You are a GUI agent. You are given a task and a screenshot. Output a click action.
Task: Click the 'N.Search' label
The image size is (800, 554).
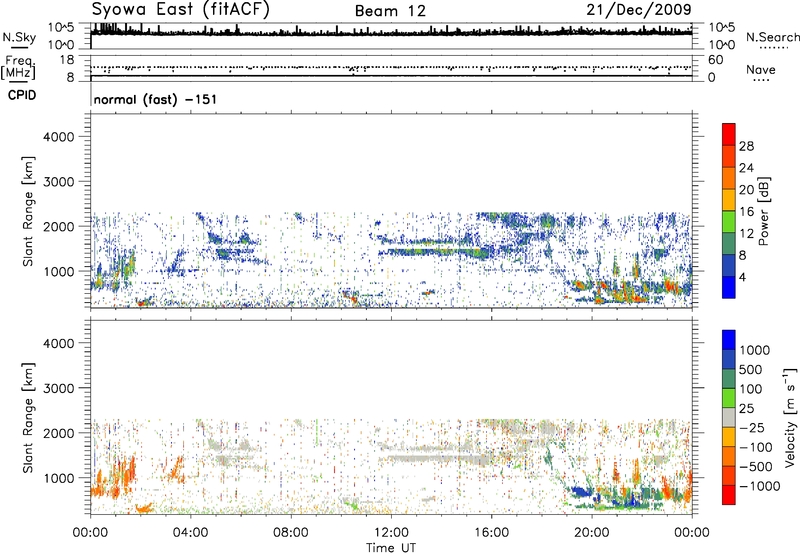click(773, 37)
